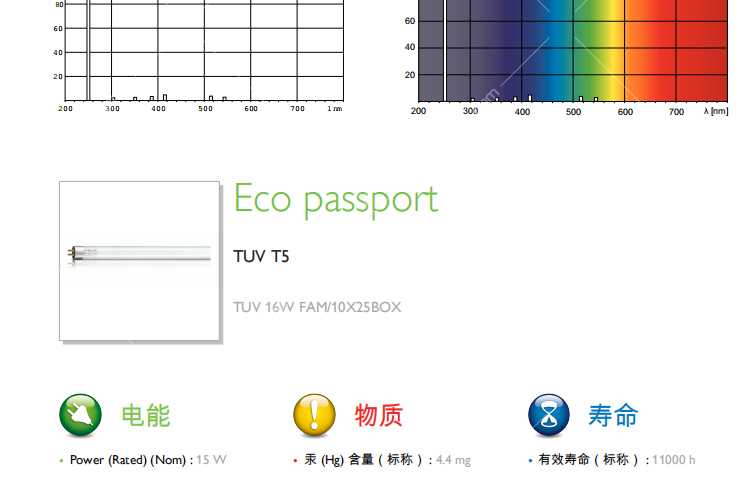
Task: Click the TUV T5 product name
Action: (261, 256)
